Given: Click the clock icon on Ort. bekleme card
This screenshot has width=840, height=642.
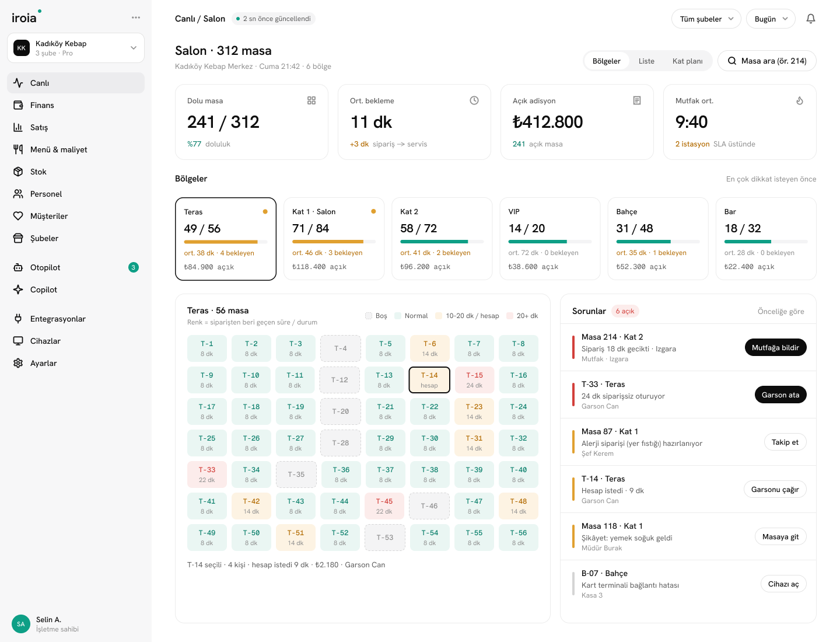Looking at the screenshot, I should [x=474, y=100].
